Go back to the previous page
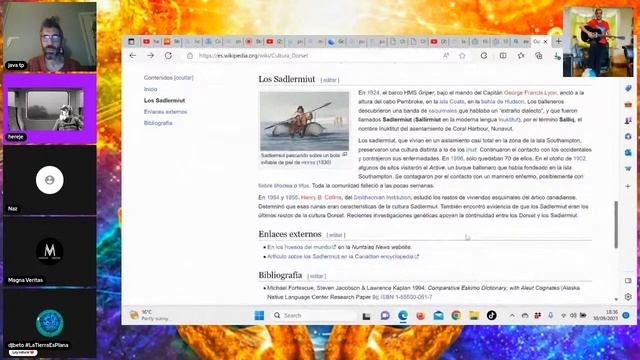640x360 pixels. (133, 56)
